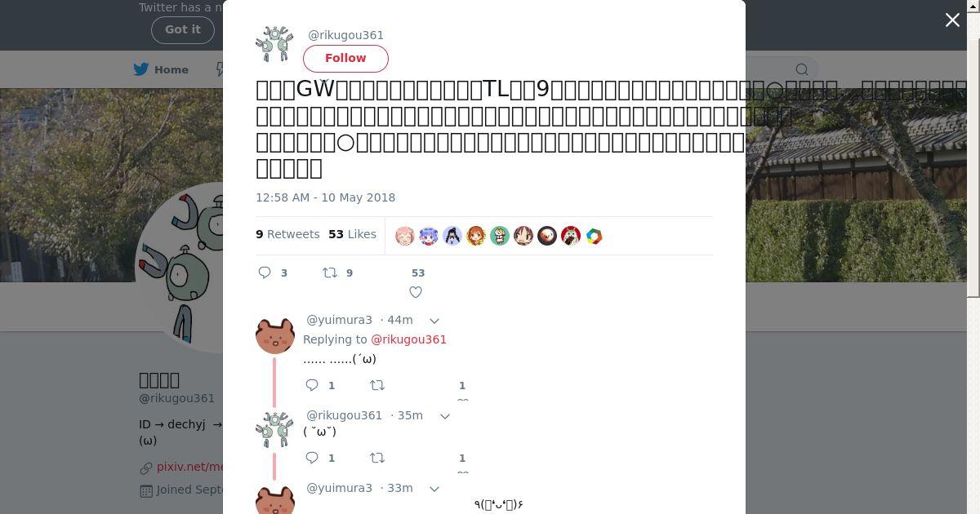Reply icon on @yuimura3 44m reply
Viewport: 980px width, 514px height.
tap(312, 385)
